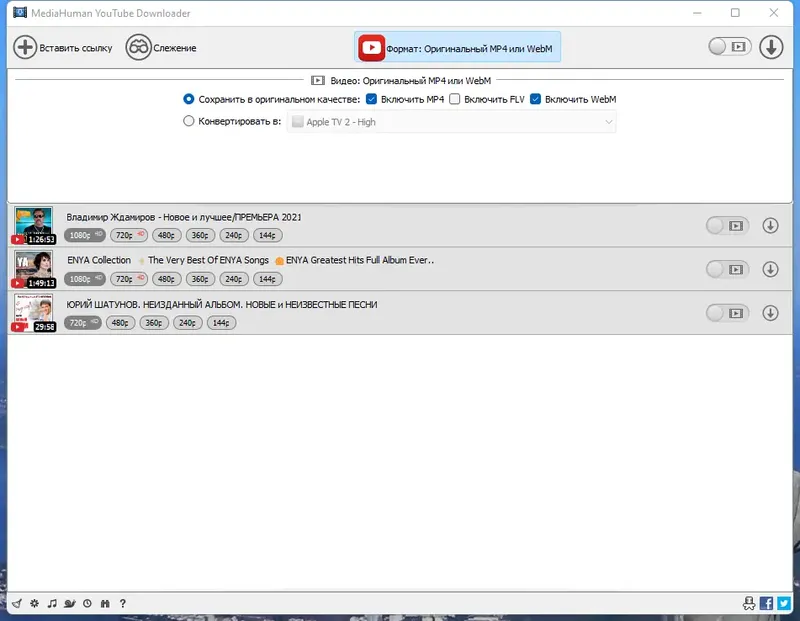Expand the Apple TV 2 - High dropdown
800x621 pixels.
click(x=452, y=122)
